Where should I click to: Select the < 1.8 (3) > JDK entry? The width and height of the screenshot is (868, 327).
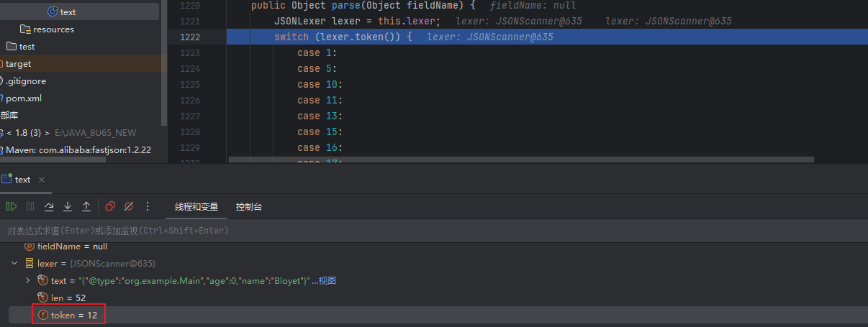coord(27,133)
